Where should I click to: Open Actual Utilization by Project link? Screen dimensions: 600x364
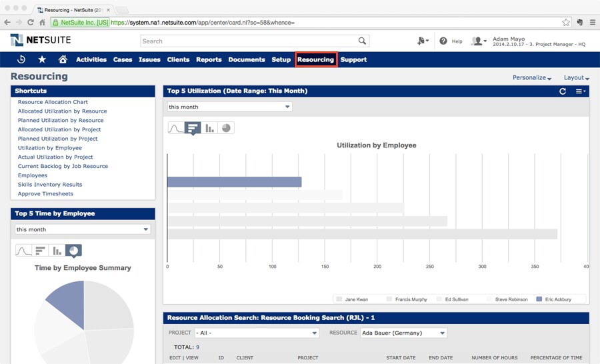(55, 157)
